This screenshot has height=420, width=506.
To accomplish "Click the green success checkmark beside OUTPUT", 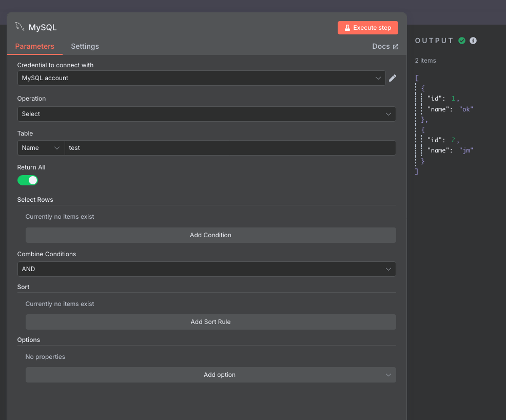I will pyautogui.click(x=462, y=40).
